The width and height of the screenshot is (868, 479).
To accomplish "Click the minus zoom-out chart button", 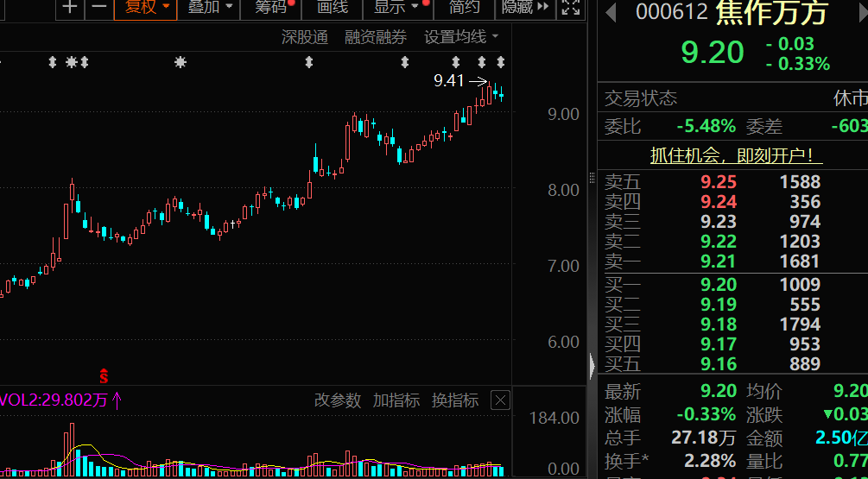I will pos(99,8).
